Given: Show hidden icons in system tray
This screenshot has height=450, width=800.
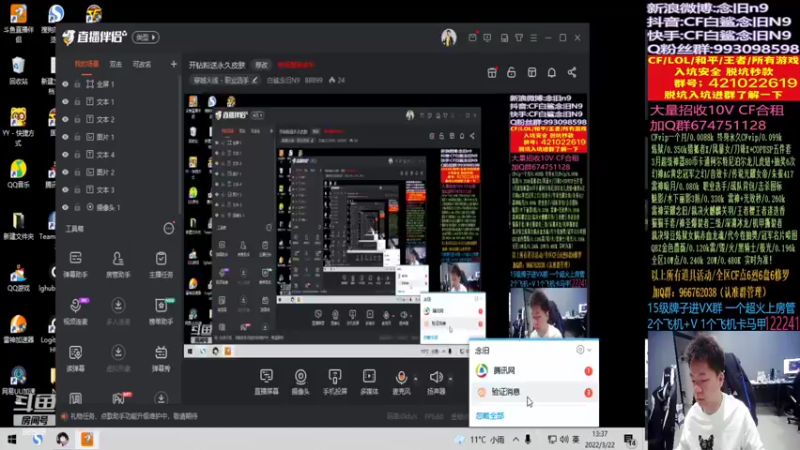Looking at the screenshot, I should click(516, 439).
